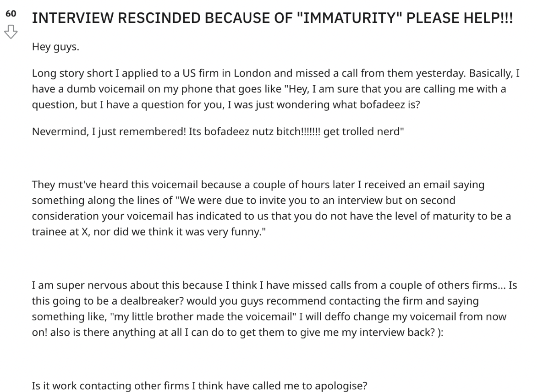Click the post score of 60
Viewport: 538px width, 392px height.
11,14
